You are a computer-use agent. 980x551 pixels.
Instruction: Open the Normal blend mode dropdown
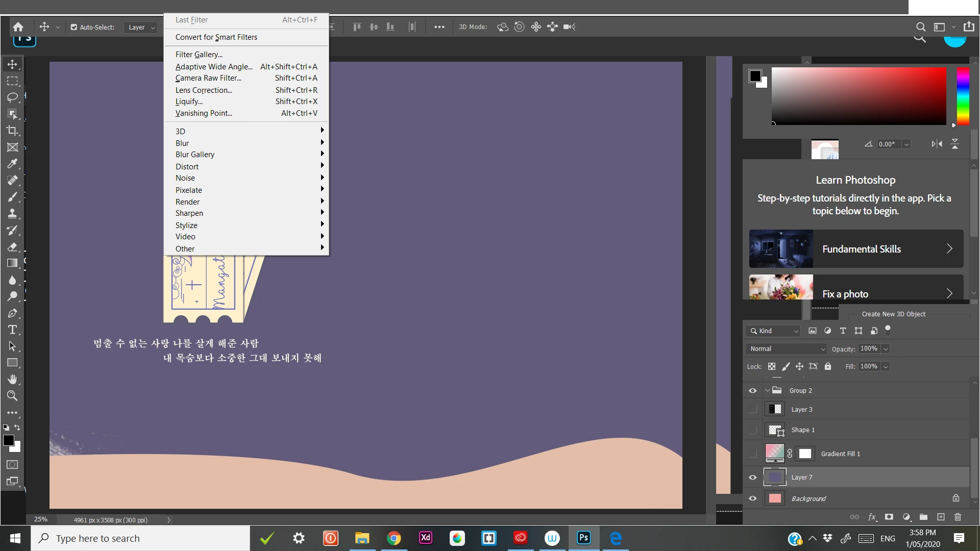786,349
